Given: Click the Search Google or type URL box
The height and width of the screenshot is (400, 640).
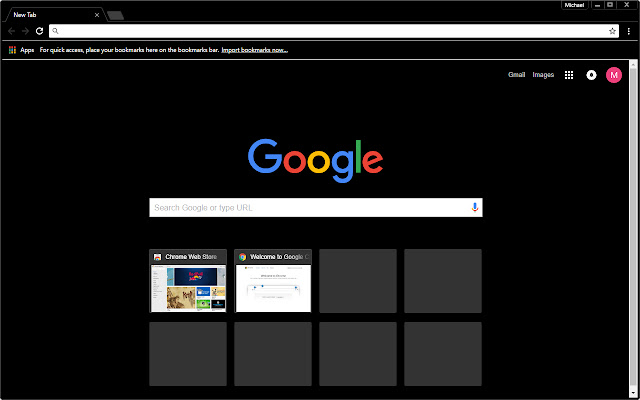Looking at the screenshot, I should coord(316,207).
